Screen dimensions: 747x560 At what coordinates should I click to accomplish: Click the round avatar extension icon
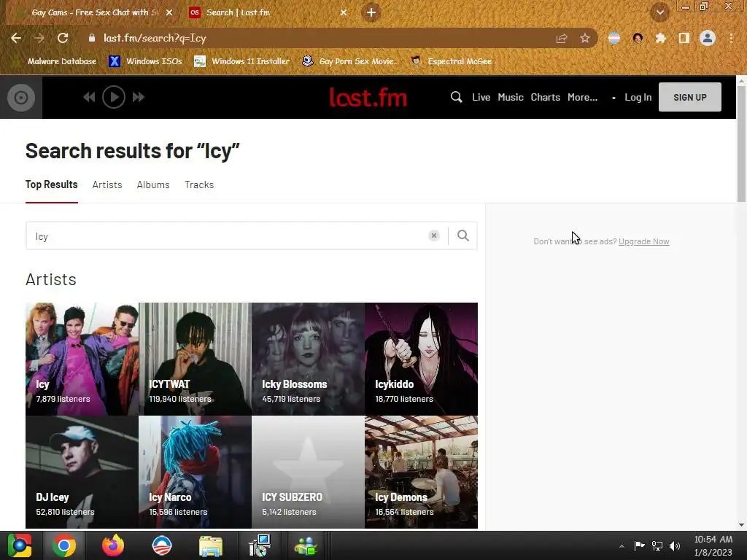(x=638, y=38)
